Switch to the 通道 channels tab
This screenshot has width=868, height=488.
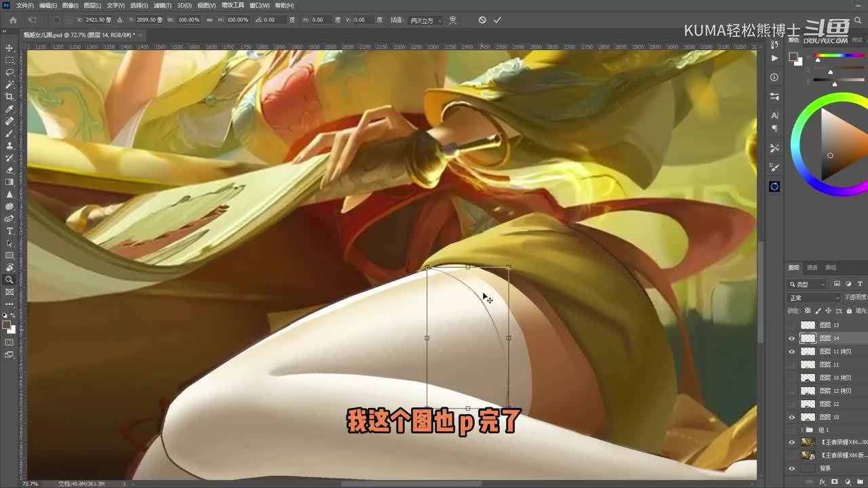(812, 267)
